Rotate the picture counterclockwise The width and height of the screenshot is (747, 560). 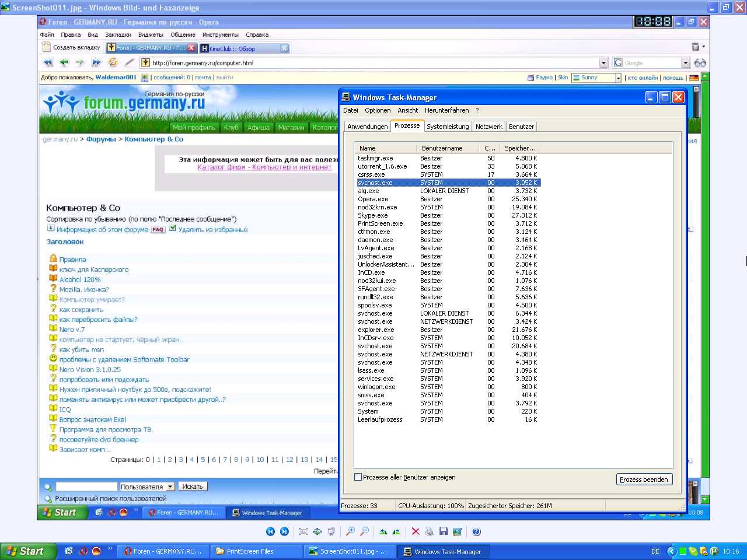396,531
